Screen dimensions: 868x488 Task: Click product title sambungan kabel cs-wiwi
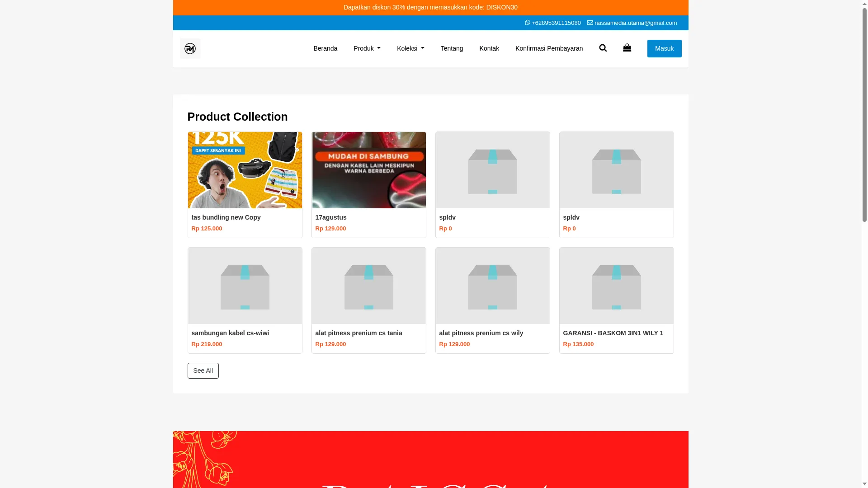(230, 333)
